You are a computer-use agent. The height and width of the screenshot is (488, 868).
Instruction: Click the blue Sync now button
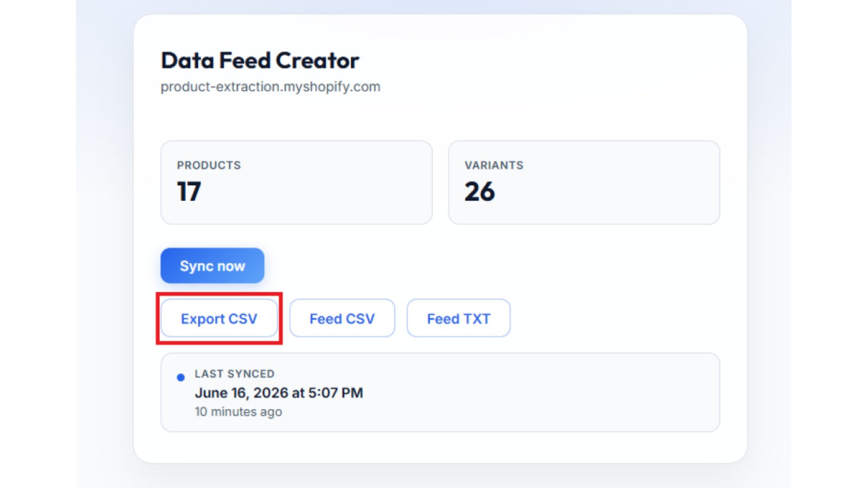[x=212, y=266]
